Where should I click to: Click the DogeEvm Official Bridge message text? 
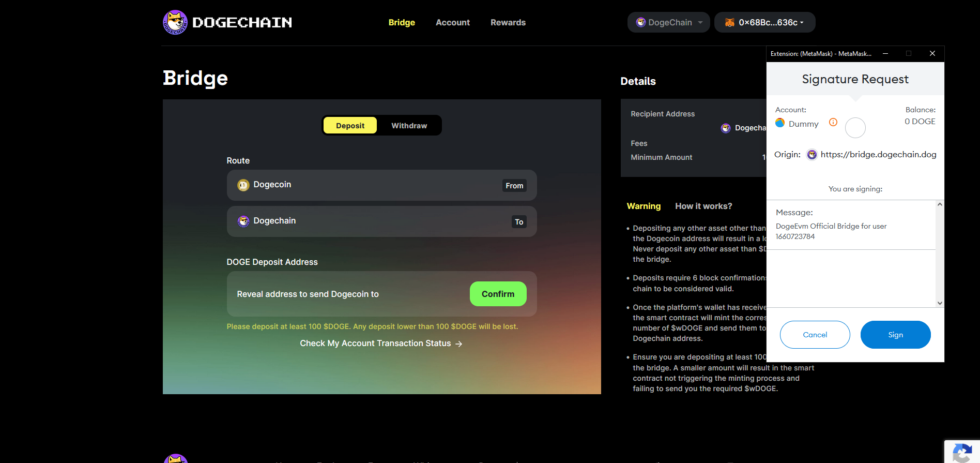point(831,231)
